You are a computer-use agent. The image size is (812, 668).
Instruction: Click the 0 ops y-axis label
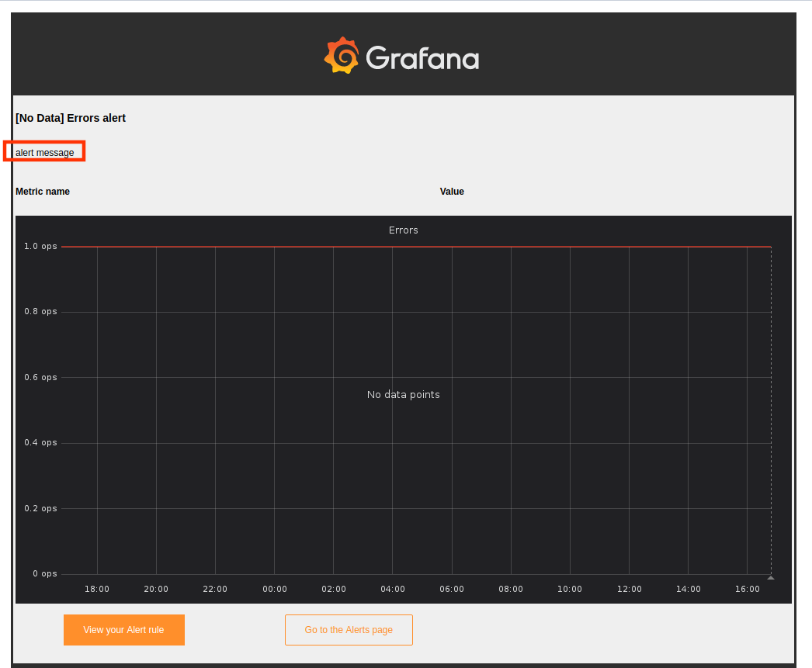[45, 573]
